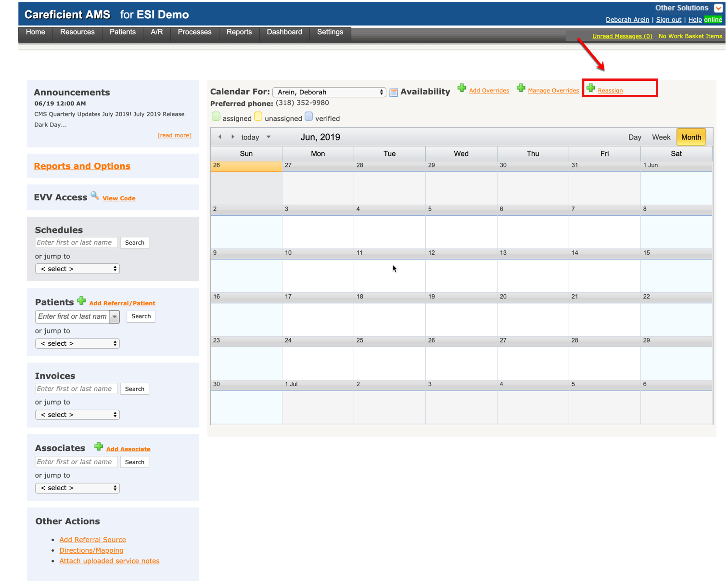
Task: Open the Calendar For associate dropdown
Action: tap(330, 92)
